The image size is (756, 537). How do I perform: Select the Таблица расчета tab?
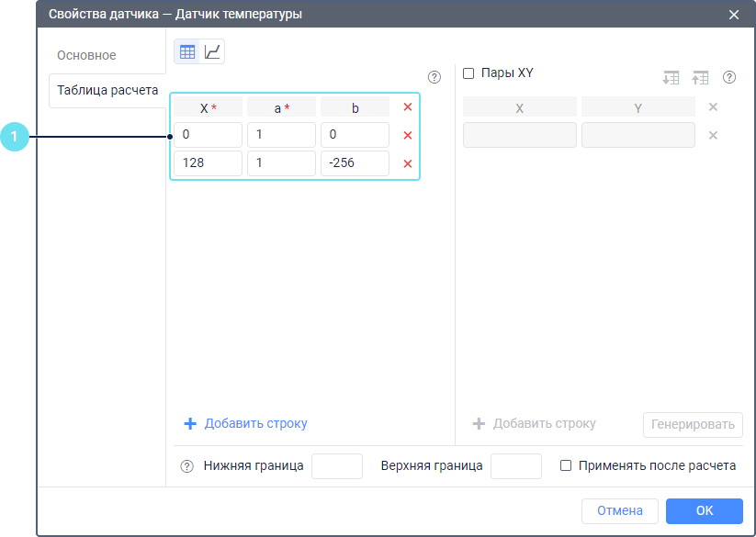tap(107, 91)
